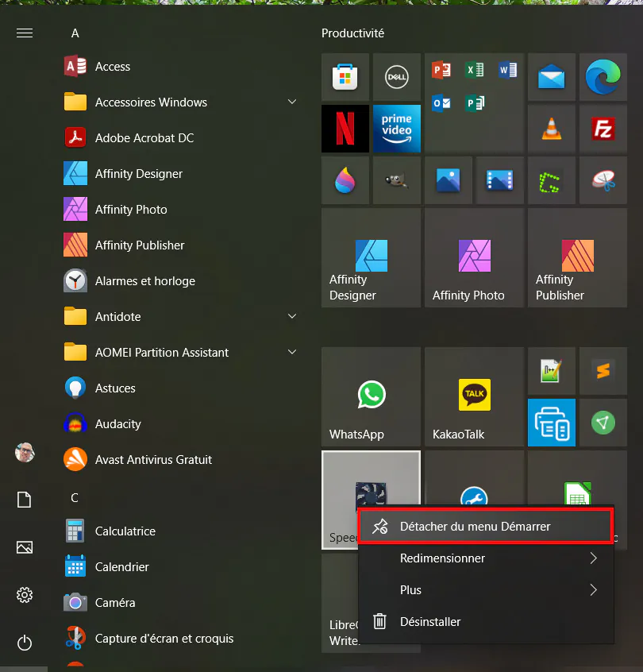This screenshot has width=643, height=672.
Task: Launch Audacity from app list
Action: [180, 424]
